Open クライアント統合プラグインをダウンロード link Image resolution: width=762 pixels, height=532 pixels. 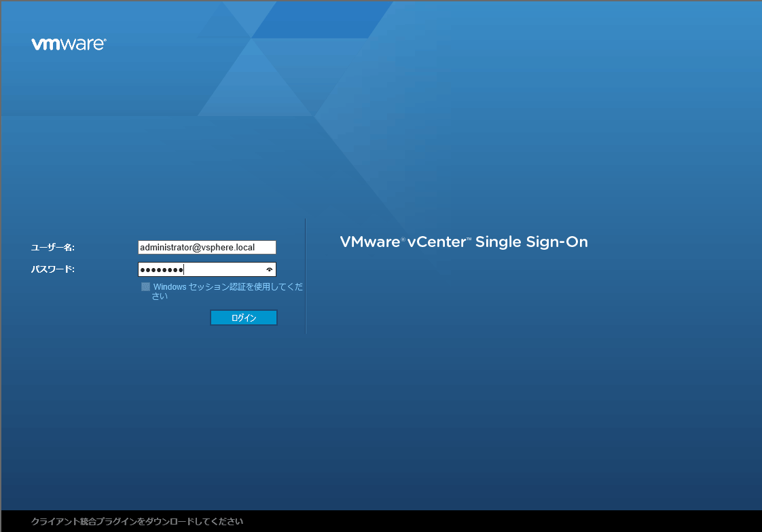[137, 521]
